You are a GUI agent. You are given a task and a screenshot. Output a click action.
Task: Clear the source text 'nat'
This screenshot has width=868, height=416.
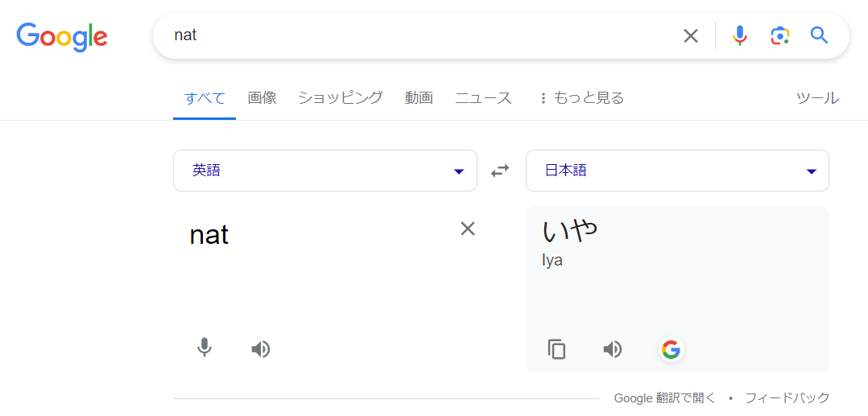(x=468, y=229)
